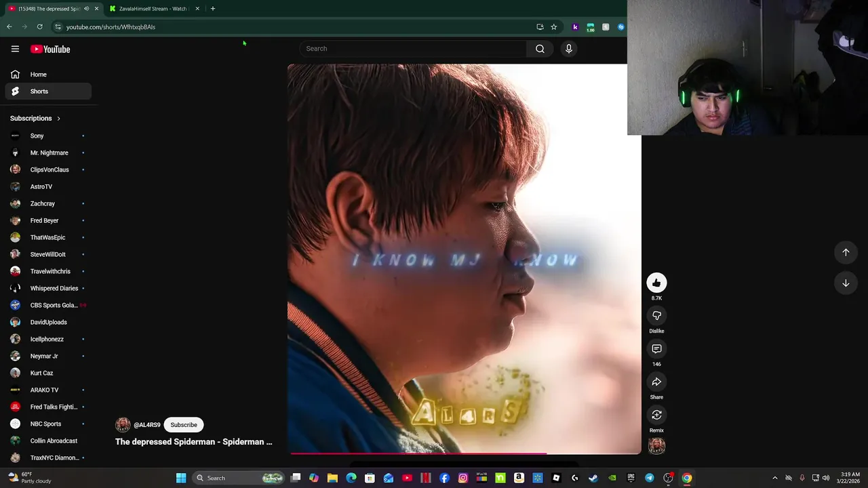Viewport: 868px width, 488px height.
Task: Reload the page in Chrome
Action: [39, 27]
